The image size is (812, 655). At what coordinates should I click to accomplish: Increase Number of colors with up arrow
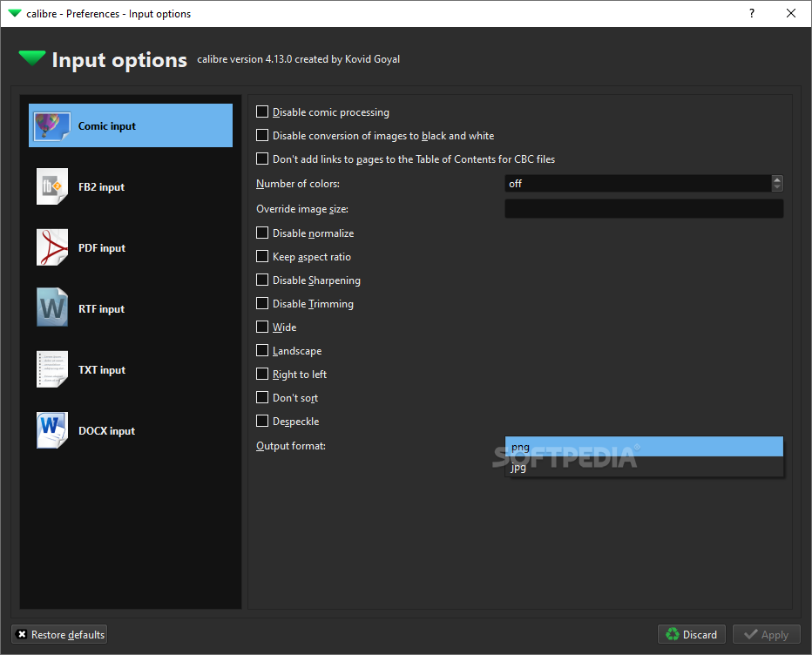tap(777, 179)
